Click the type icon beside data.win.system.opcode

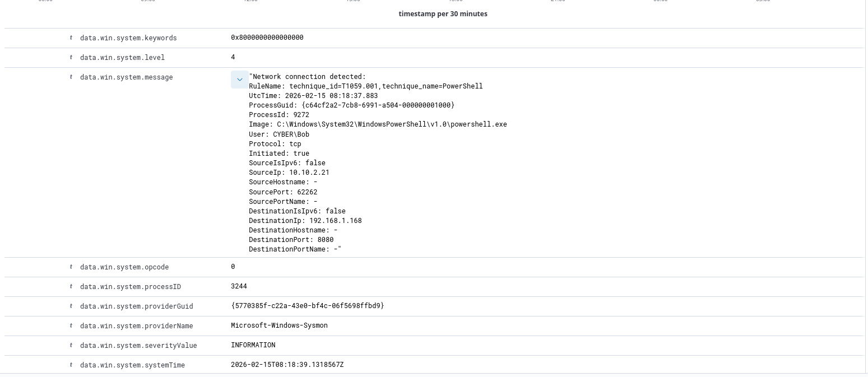coord(71,267)
